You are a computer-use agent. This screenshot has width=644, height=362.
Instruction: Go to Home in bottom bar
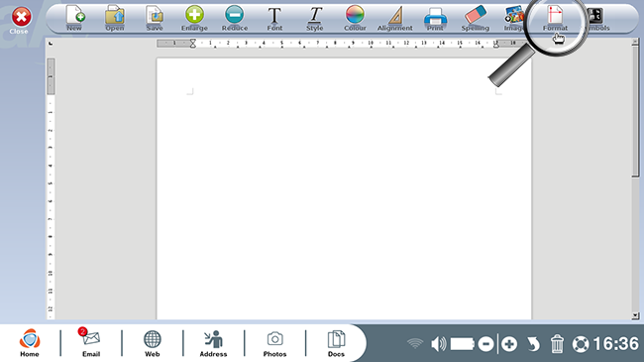coord(30,342)
